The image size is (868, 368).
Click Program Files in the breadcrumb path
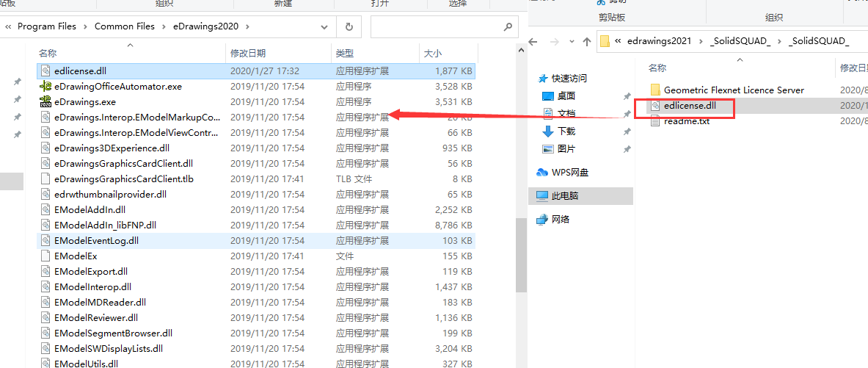[47, 26]
